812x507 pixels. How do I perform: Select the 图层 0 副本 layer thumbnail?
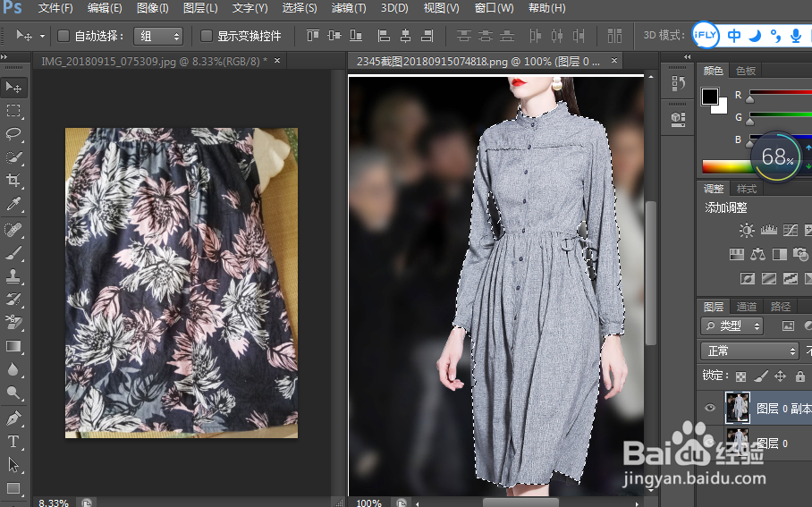(x=738, y=408)
